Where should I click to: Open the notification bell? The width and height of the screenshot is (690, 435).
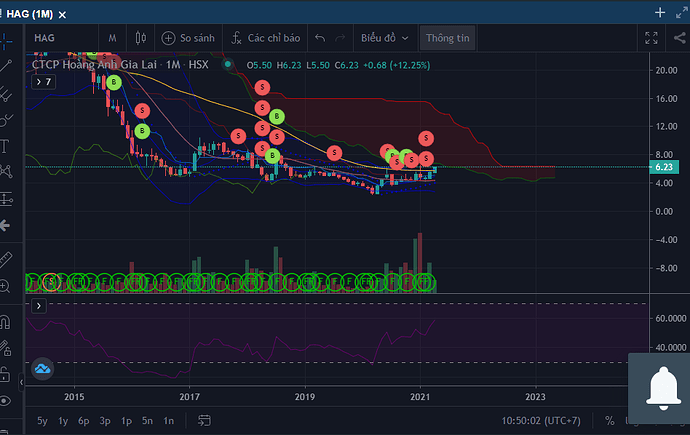[658, 385]
